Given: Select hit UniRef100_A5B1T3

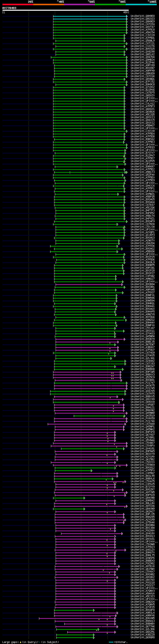Looking at the screenshot, I should click(x=143, y=172).
